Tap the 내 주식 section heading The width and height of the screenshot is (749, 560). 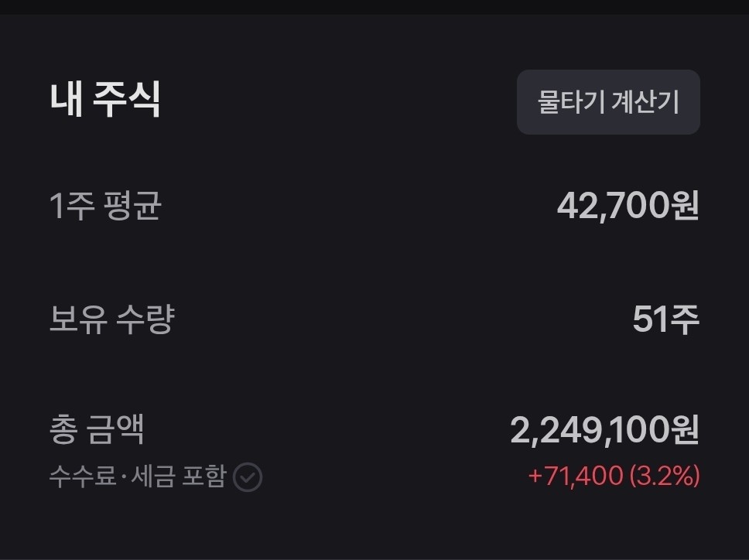[x=105, y=101]
